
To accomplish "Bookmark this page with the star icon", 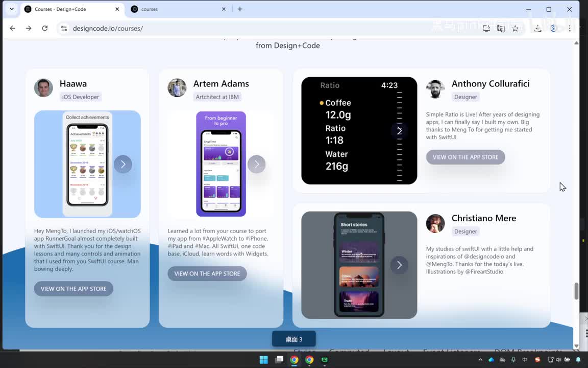I will point(515,28).
